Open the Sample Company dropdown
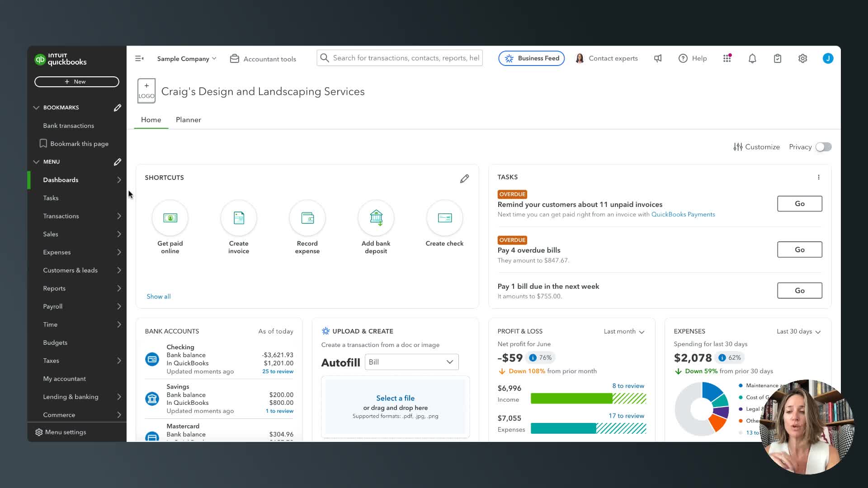The height and width of the screenshot is (488, 868). tap(187, 59)
